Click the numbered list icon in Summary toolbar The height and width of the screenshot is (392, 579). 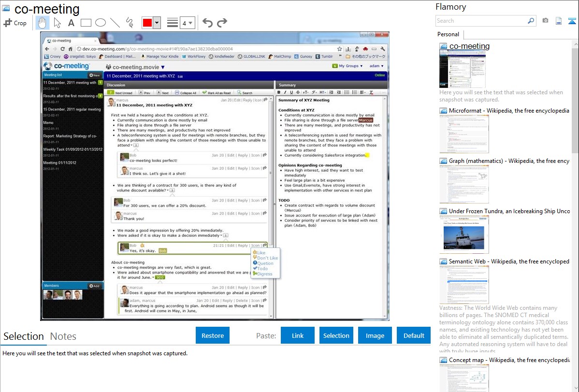pyautogui.click(x=354, y=92)
